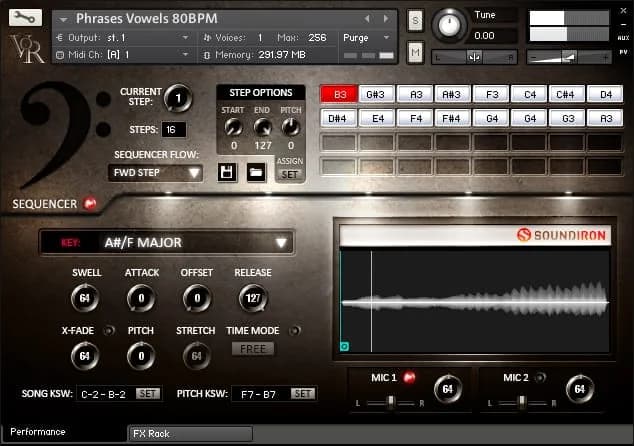
Task: Select the F4 sequencer step
Action: click(x=414, y=118)
